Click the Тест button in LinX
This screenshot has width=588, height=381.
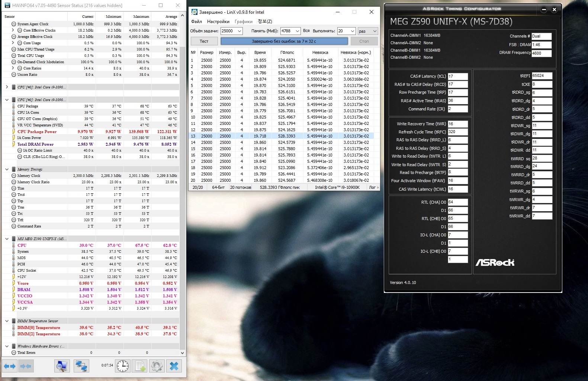(x=204, y=41)
